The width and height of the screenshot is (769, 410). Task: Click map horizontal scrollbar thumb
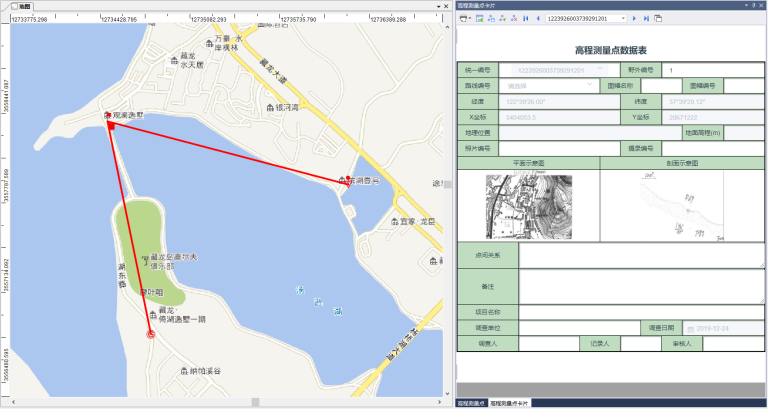(256, 402)
